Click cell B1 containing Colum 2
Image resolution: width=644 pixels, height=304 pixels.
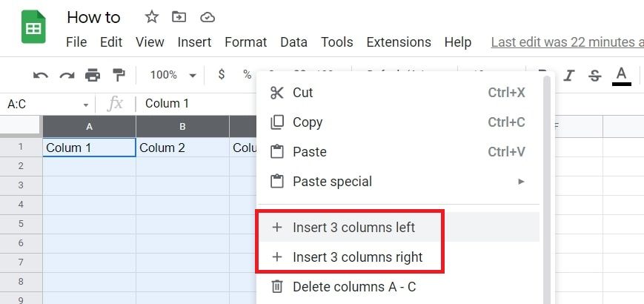pos(182,148)
